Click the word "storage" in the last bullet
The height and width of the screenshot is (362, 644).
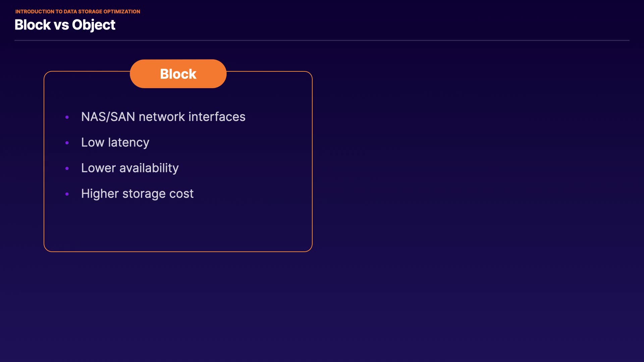(x=144, y=194)
